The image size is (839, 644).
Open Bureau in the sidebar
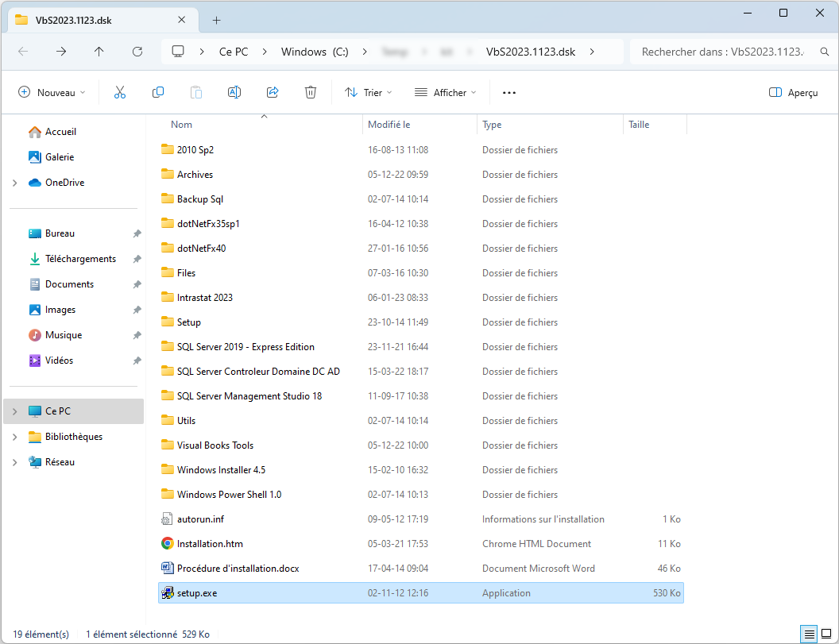[x=52, y=233]
